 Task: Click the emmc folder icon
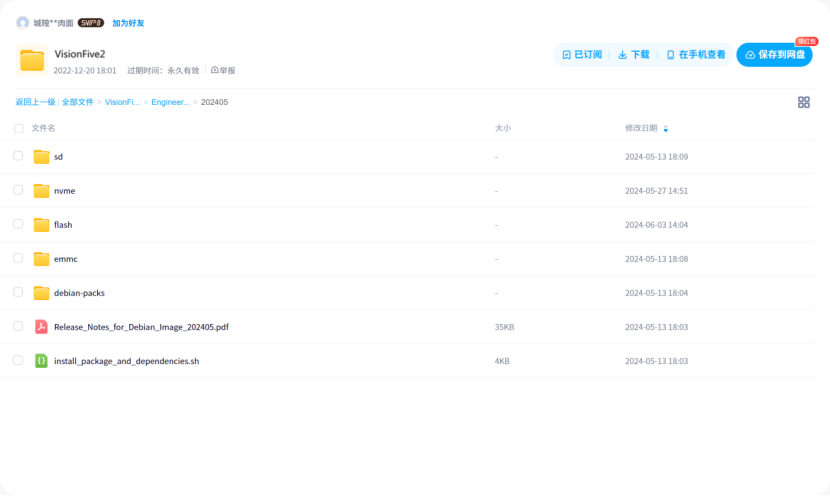point(41,259)
